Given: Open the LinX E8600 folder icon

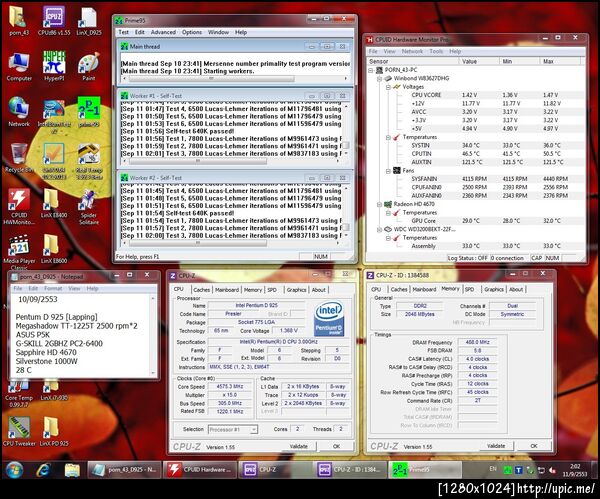Looking at the screenshot, I should coord(54,249).
